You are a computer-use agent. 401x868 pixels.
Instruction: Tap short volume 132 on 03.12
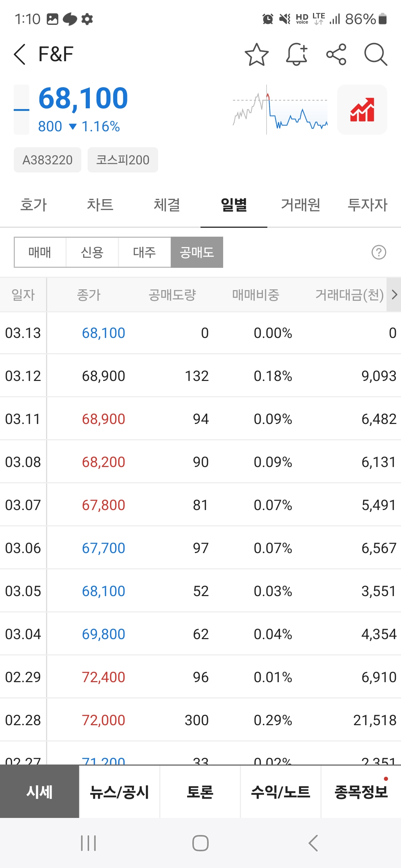[x=197, y=376]
